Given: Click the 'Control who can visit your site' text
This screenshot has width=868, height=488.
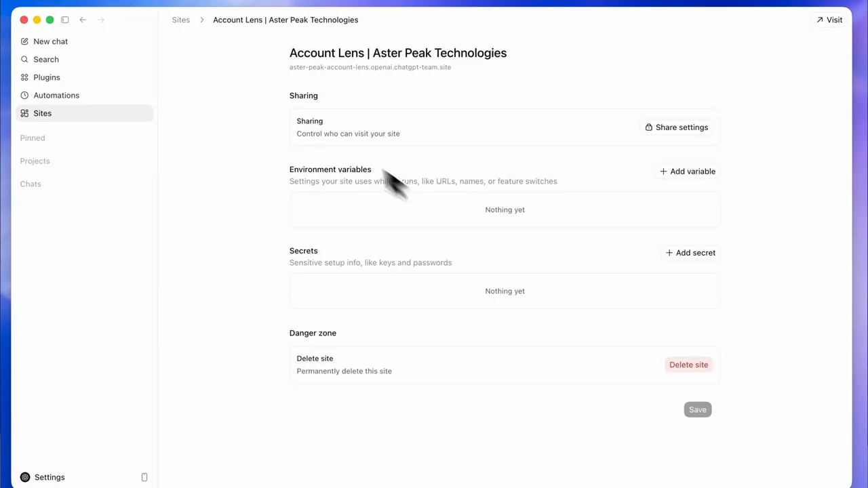Looking at the screenshot, I should [348, 134].
